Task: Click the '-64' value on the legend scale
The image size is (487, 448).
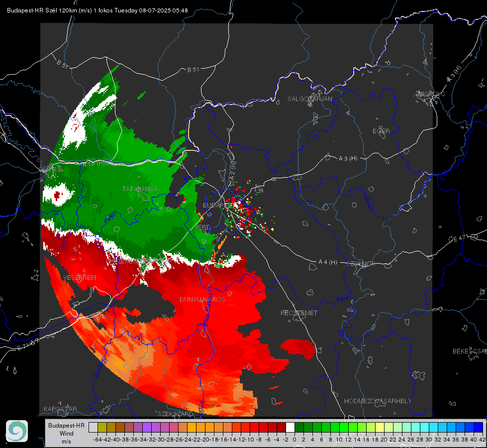Action: (x=97, y=440)
